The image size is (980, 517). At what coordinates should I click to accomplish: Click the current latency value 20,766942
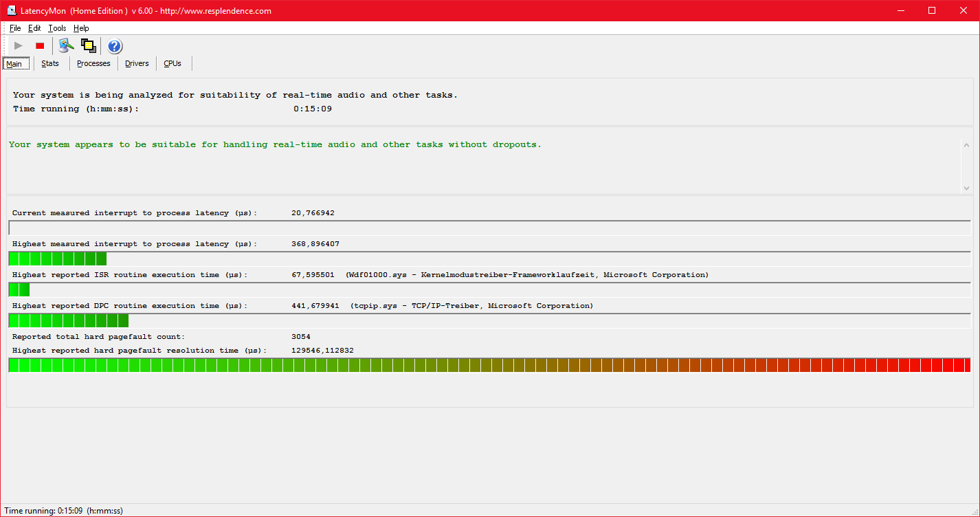(x=313, y=213)
